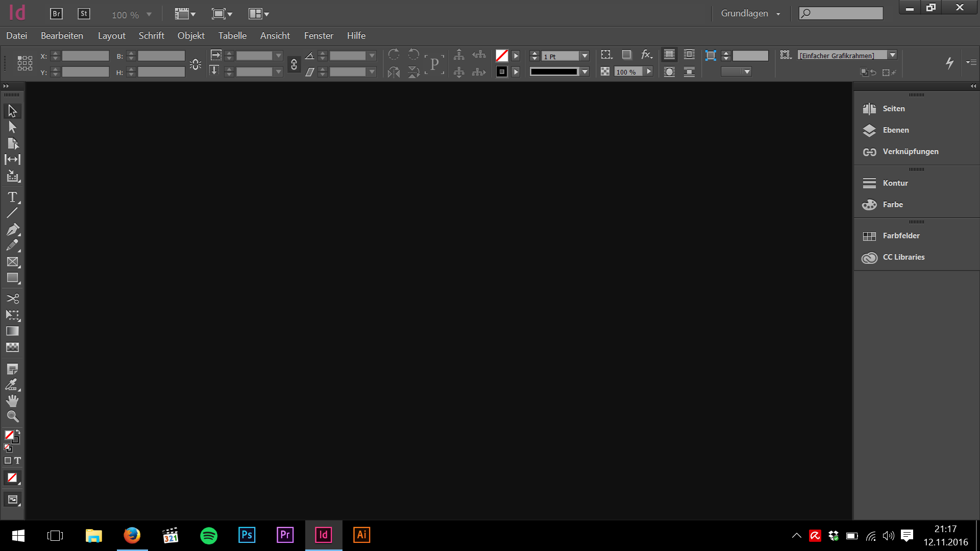
Task: Choose the Direct Selection tool
Action: click(12, 127)
